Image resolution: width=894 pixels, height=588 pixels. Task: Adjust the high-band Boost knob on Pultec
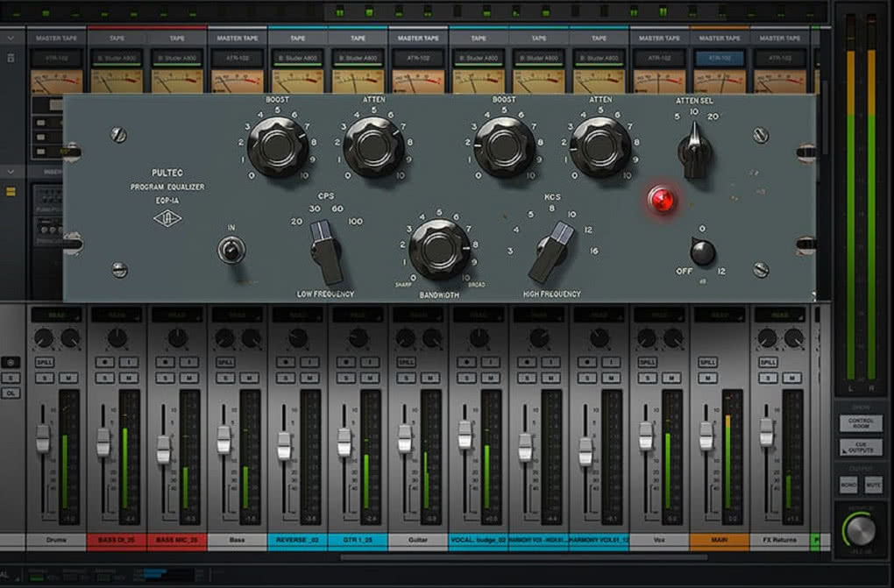coord(503,146)
